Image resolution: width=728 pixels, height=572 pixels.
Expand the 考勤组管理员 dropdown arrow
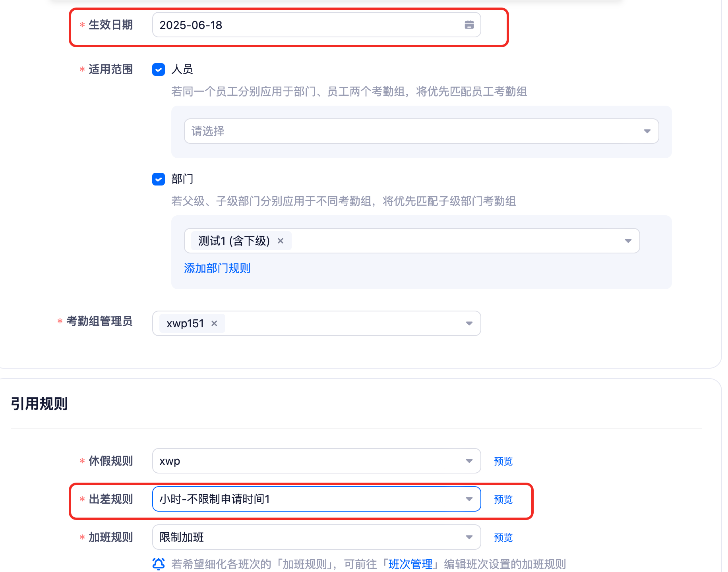pos(469,323)
